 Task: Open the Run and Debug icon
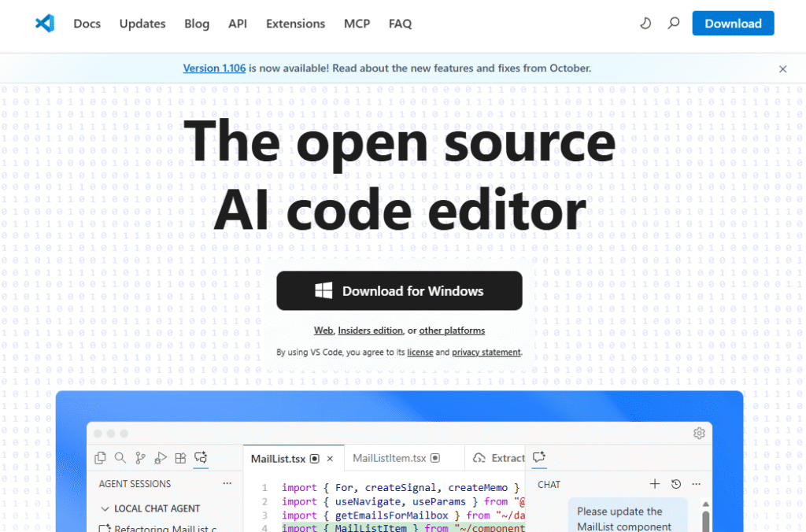(161, 457)
